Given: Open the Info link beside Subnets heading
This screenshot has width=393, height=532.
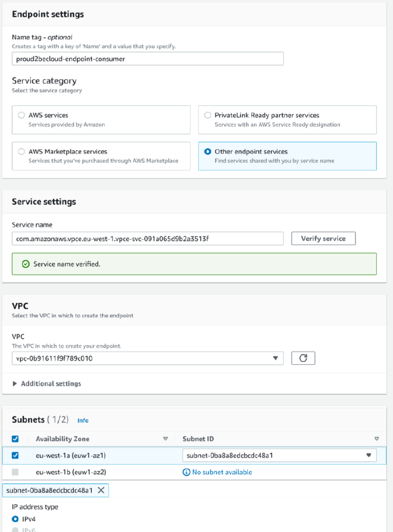Looking at the screenshot, I should click(x=83, y=420).
